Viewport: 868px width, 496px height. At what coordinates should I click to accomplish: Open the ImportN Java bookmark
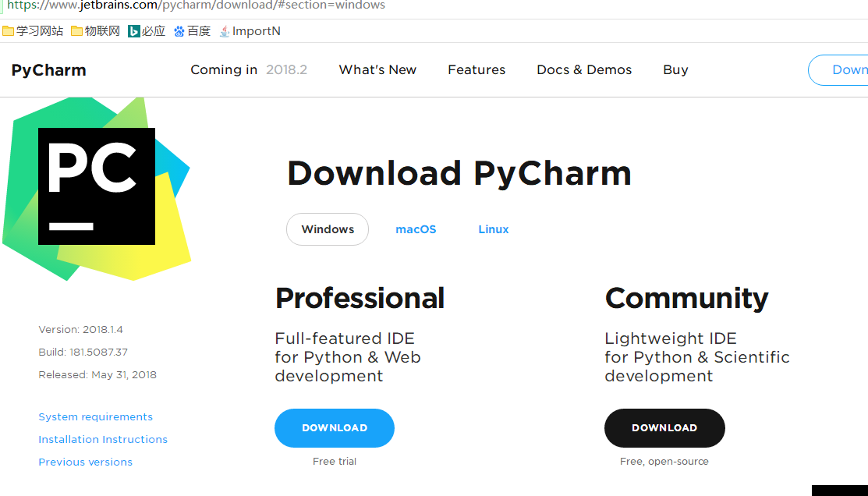coord(250,31)
